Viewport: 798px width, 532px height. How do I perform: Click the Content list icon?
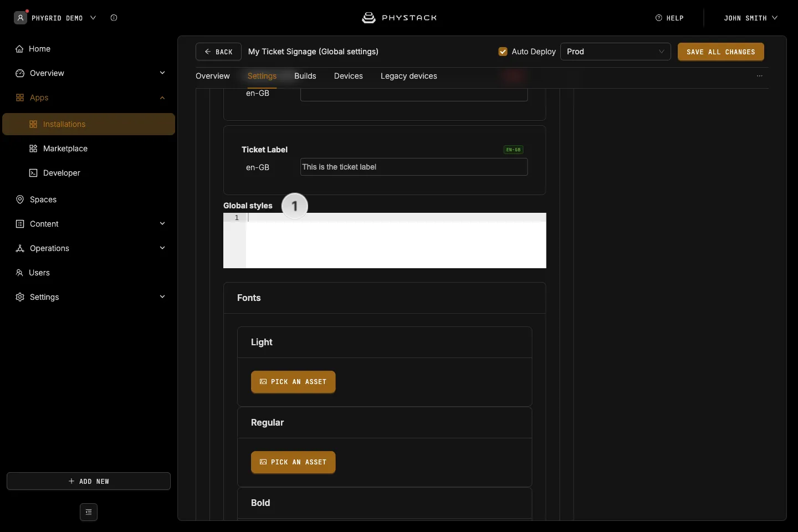tap(20, 224)
